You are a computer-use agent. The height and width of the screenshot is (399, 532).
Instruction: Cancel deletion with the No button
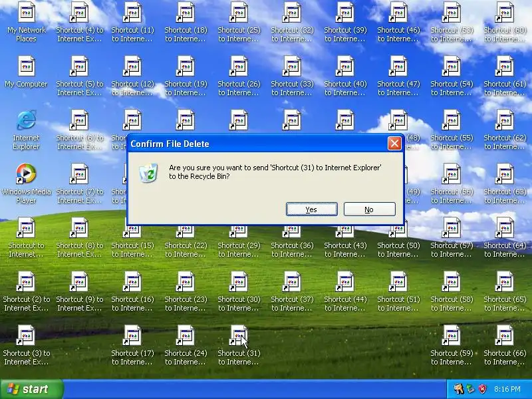pyautogui.click(x=369, y=209)
